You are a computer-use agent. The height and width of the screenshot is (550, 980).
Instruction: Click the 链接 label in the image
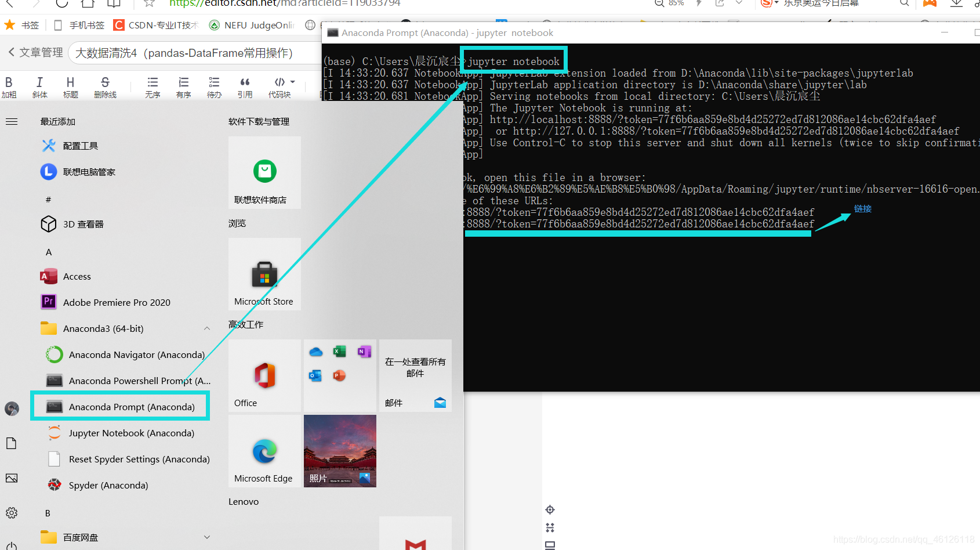[863, 209]
